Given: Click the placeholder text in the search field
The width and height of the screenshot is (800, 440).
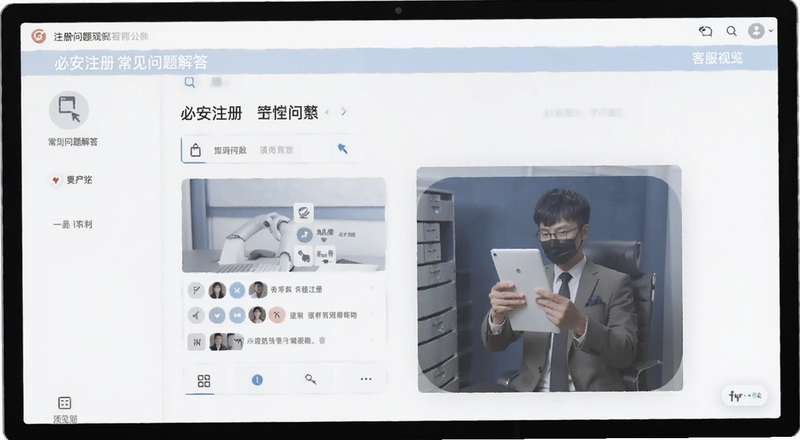Looking at the screenshot, I should pos(276,150).
